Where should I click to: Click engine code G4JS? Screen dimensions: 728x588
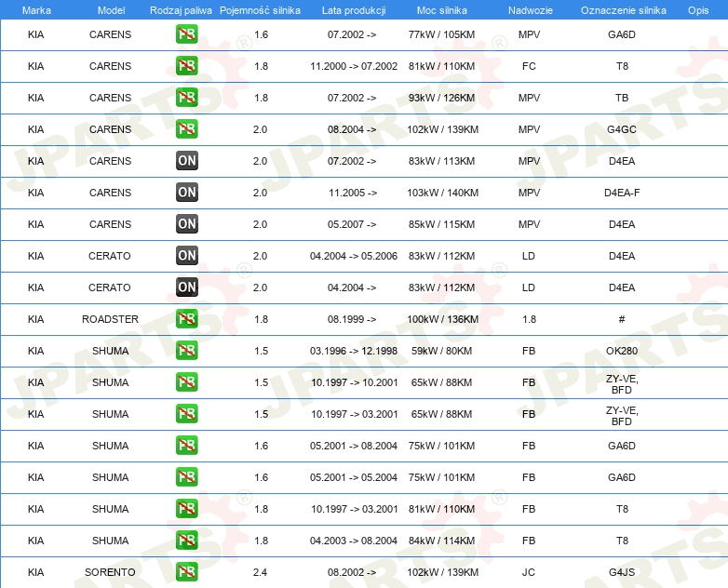[x=622, y=572]
